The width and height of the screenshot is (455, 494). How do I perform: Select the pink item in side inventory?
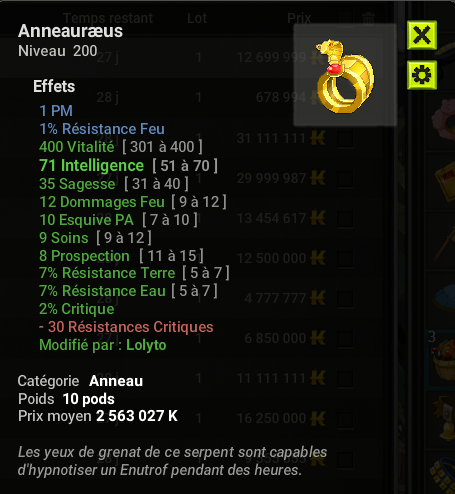pyautogui.click(x=444, y=119)
